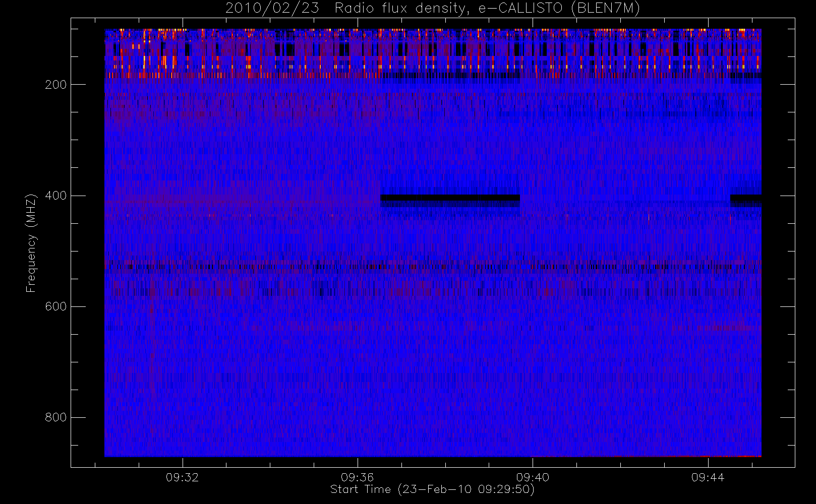Click the long black band near 400 MHz
This screenshot has height=504, width=816.
(x=450, y=198)
